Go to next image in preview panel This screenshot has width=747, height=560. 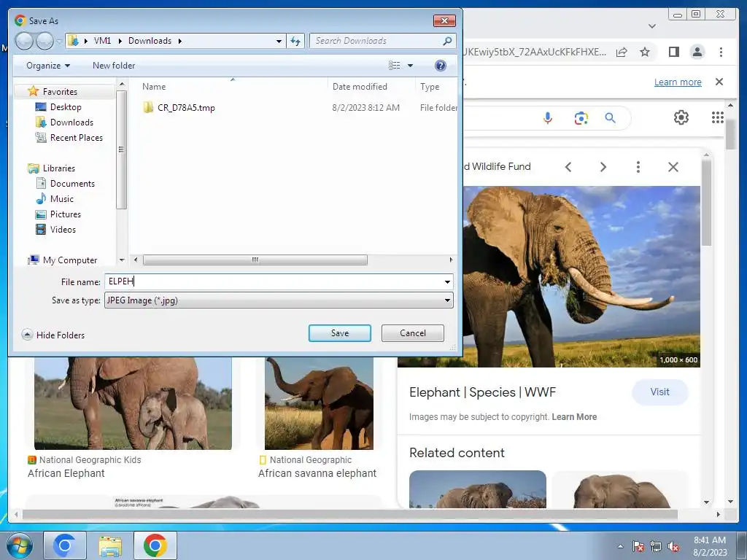coord(603,167)
